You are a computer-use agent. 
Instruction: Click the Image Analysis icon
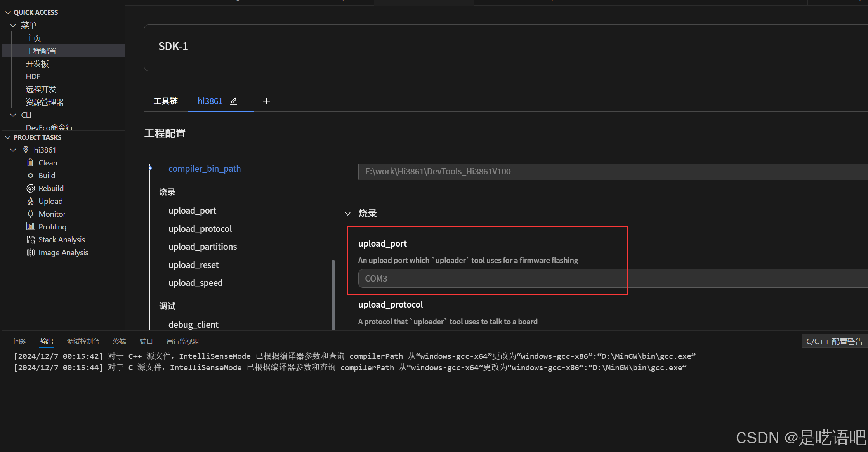click(x=30, y=252)
